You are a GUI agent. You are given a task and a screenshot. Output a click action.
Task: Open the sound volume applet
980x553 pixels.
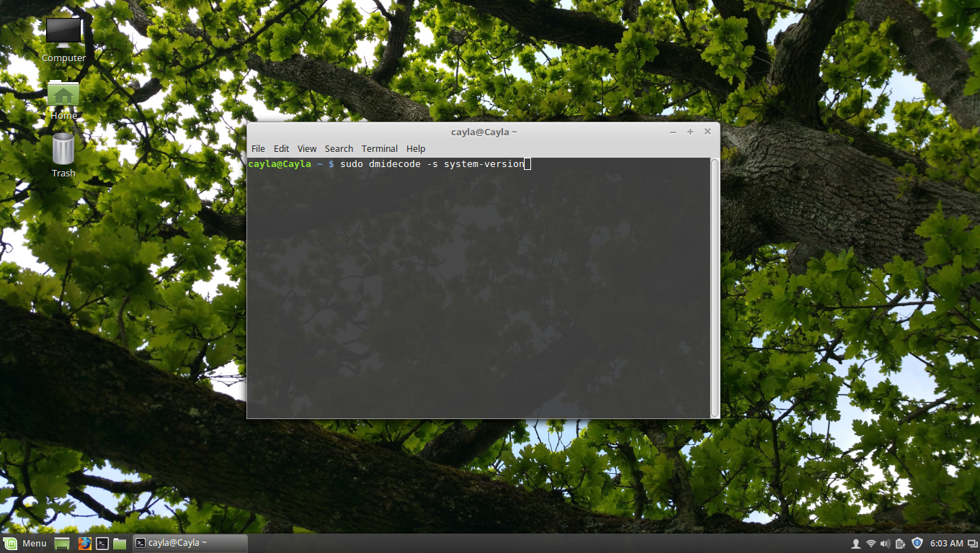(x=886, y=544)
